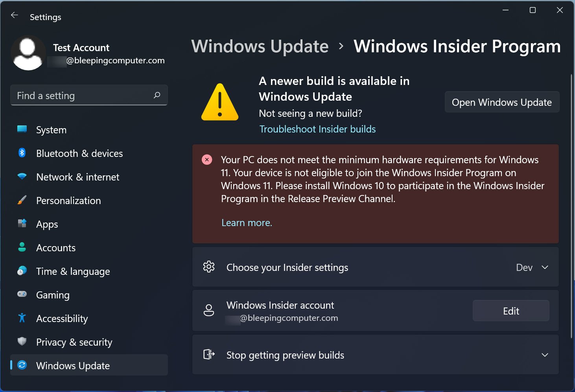Click the Open Windows Update button
Viewport: 575px width, 392px height.
tap(501, 102)
